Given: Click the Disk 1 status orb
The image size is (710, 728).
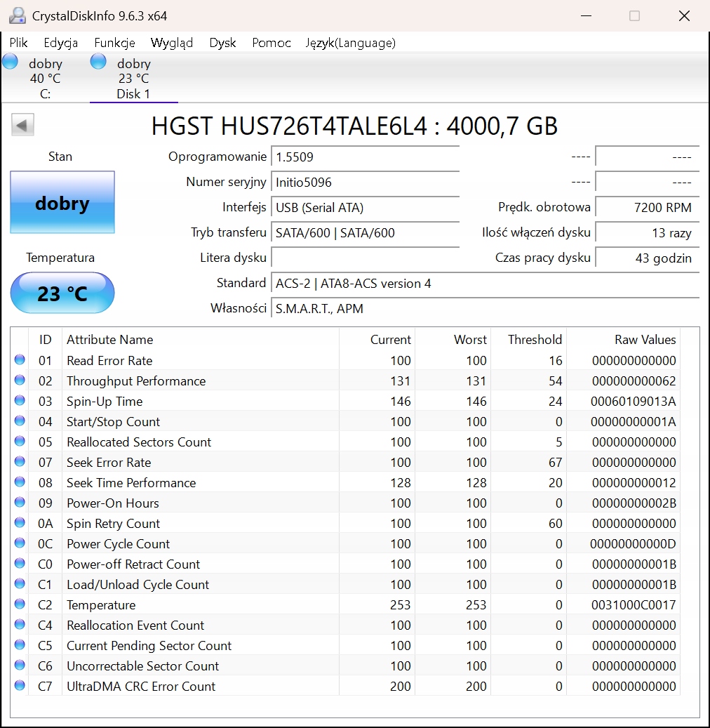Looking at the screenshot, I should pyautogui.click(x=98, y=62).
